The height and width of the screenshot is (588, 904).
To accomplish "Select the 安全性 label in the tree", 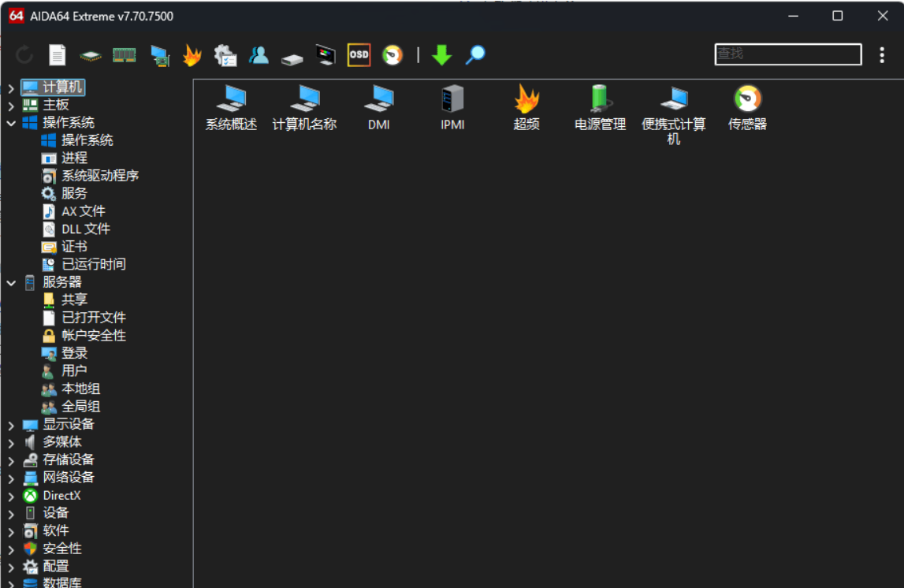I will click(62, 549).
